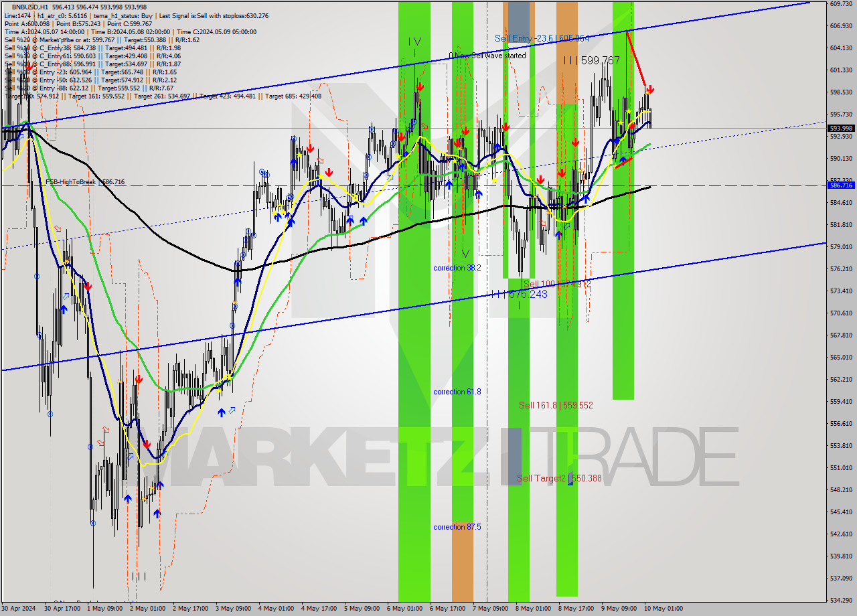Viewport: 857px width, 616px height.
Task: Click the '8 May 17:00' time axis label
Action: [x=576, y=609]
